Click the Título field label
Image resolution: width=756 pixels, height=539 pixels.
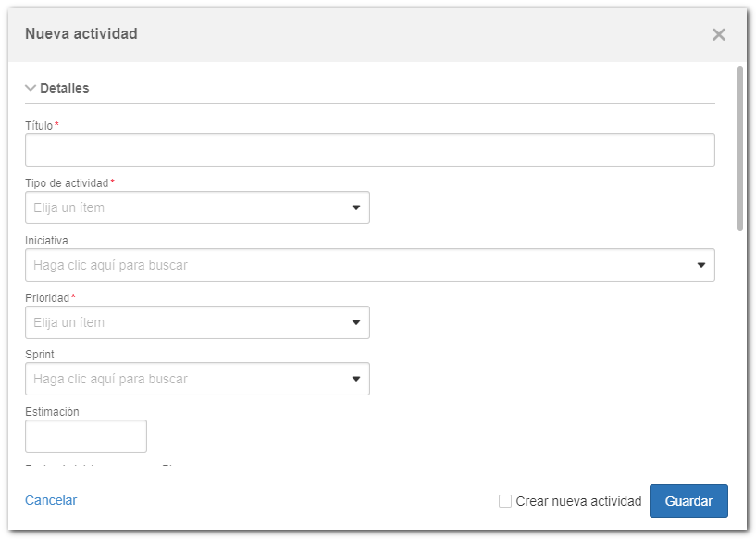pos(39,126)
